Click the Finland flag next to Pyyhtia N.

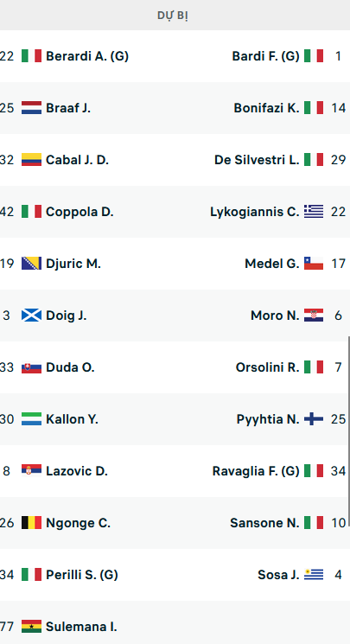(x=314, y=418)
